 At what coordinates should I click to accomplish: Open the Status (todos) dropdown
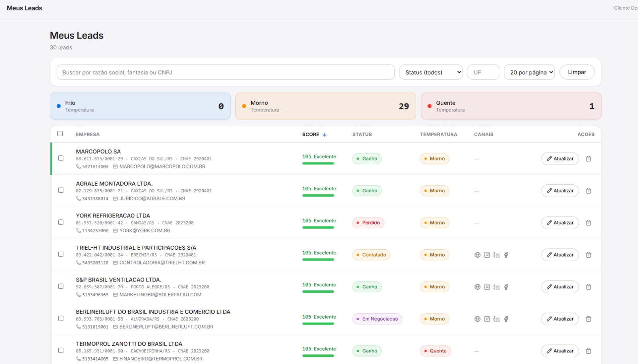click(x=431, y=72)
